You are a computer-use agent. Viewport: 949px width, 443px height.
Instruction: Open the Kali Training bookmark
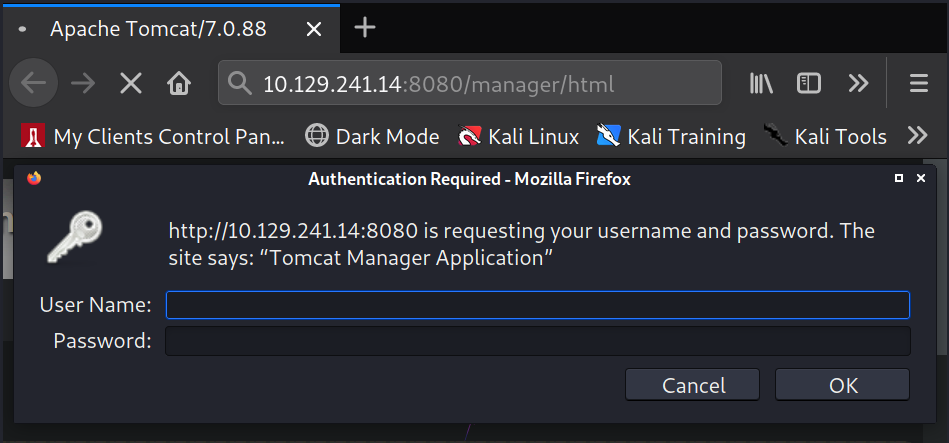click(x=671, y=136)
